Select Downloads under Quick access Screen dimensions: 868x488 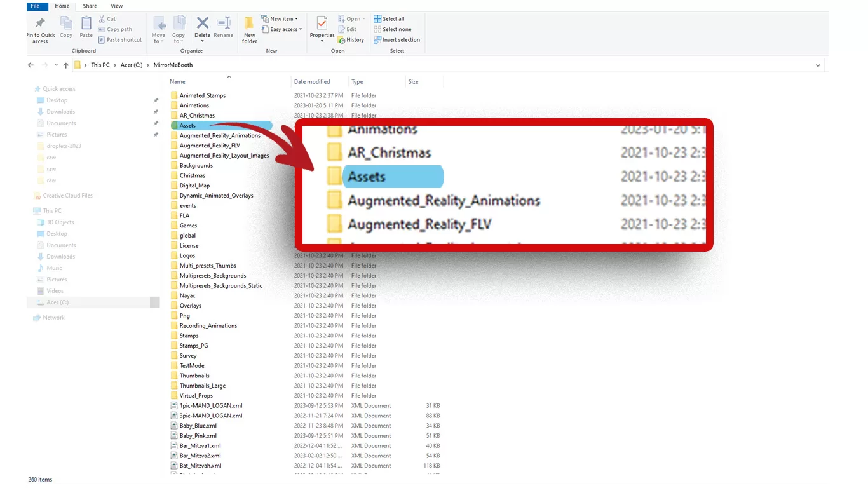pyautogui.click(x=60, y=112)
